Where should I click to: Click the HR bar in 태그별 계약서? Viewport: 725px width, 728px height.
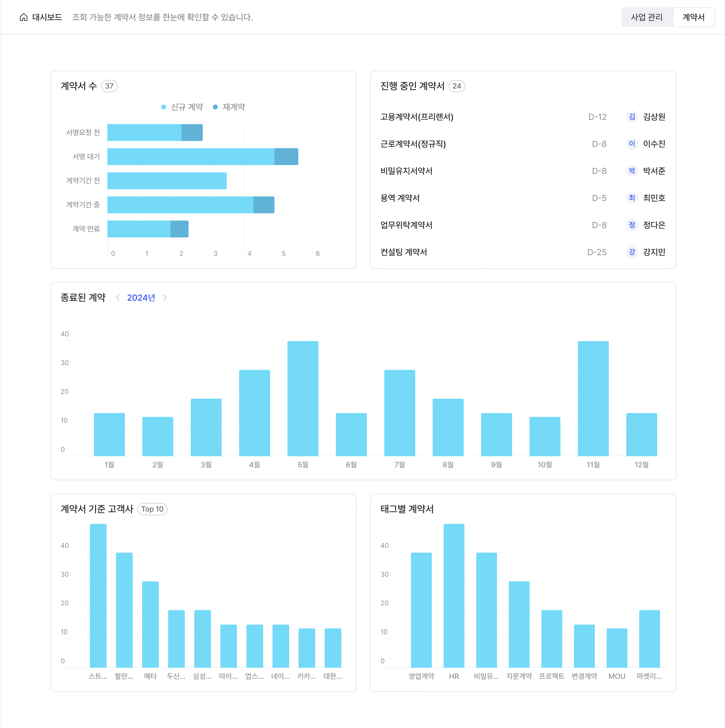pyautogui.click(x=454, y=595)
